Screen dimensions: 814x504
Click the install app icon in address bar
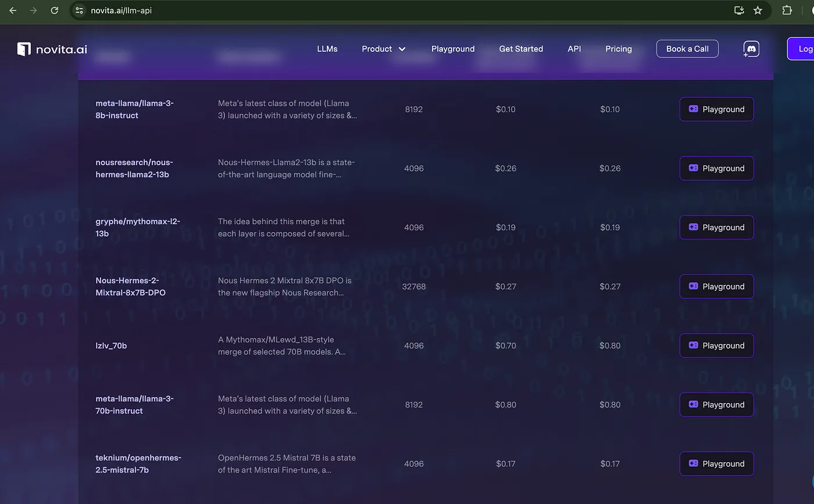click(739, 10)
